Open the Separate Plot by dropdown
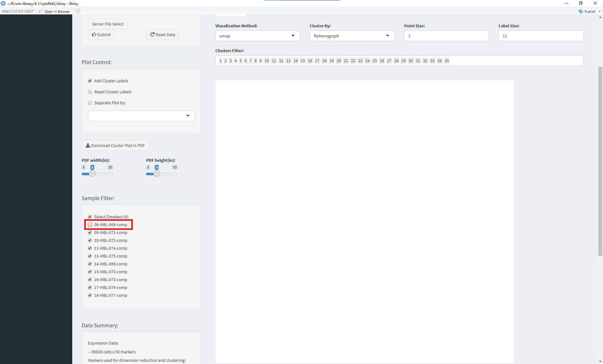This screenshot has width=603, height=364. point(141,116)
